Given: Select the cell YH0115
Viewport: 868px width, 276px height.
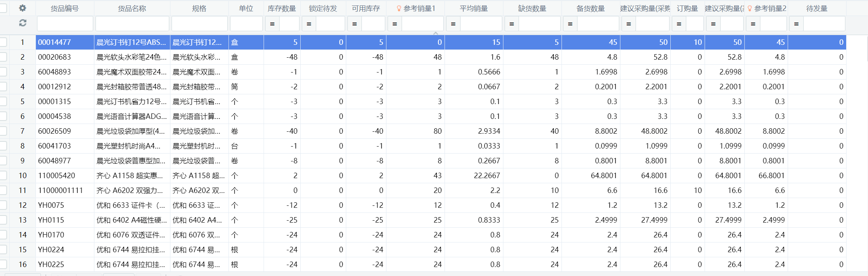Looking at the screenshot, I should tap(65, 220).
